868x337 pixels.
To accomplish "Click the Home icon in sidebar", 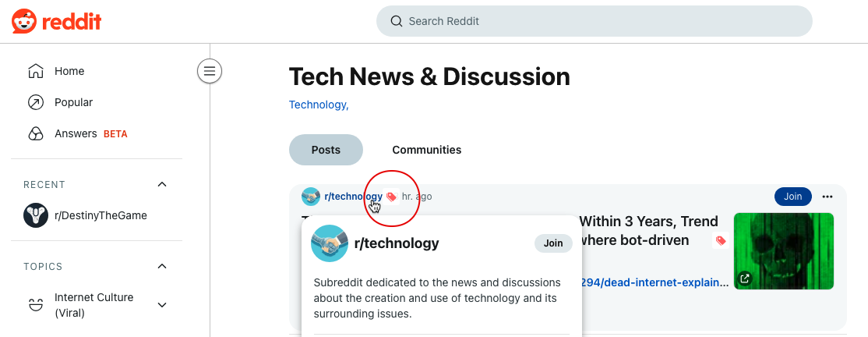I will (36, 71).
